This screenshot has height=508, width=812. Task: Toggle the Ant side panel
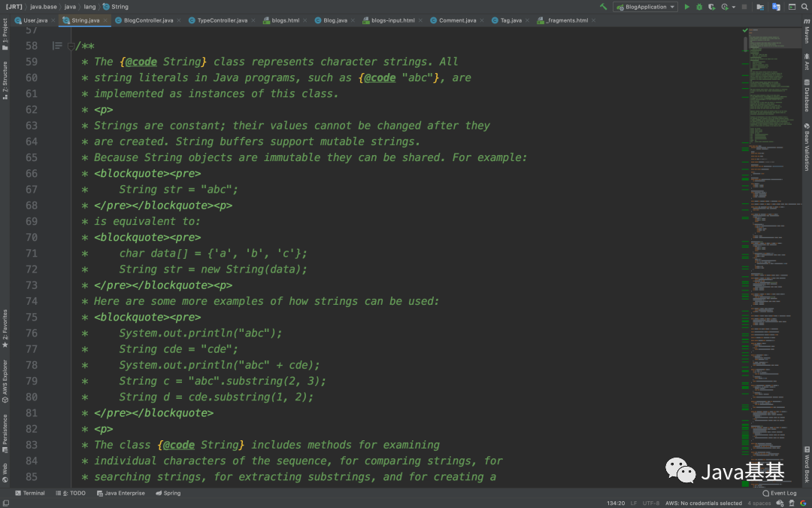tap(807, 61)
